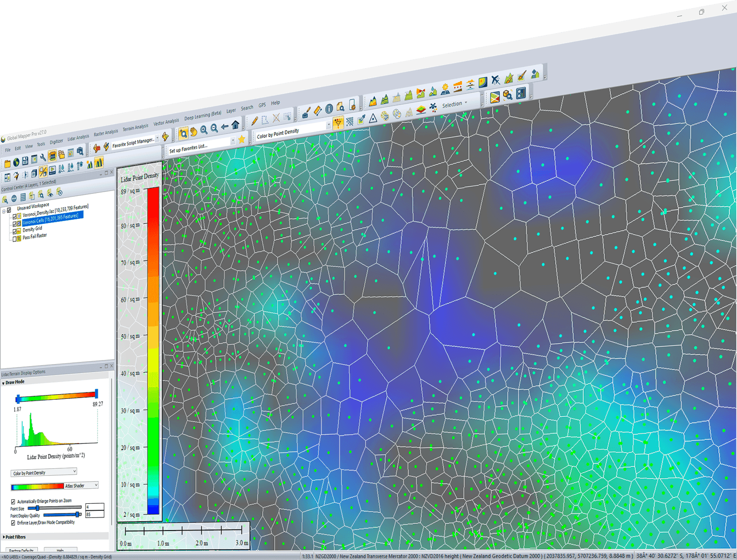Close the Control Center panel
Screen dimensions: 737x560
pos(112,172)
